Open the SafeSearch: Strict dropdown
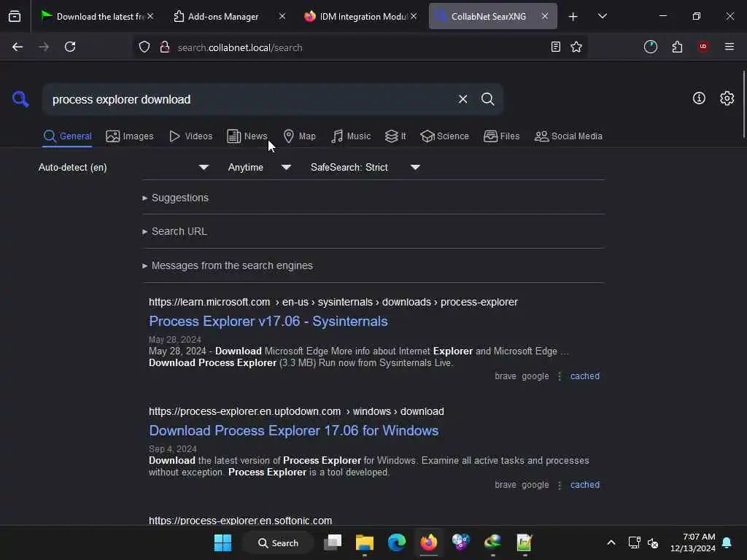 pyautogui.click(x=365, y=167)
